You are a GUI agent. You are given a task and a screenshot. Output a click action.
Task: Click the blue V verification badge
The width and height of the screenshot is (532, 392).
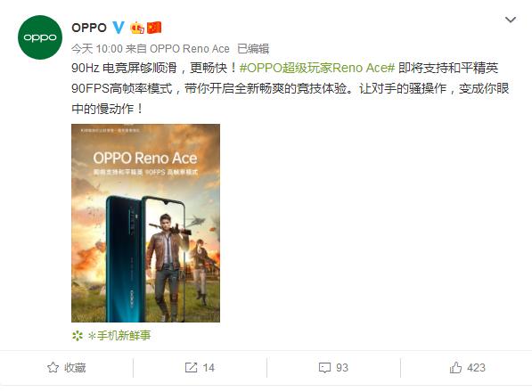pos(118,28)
